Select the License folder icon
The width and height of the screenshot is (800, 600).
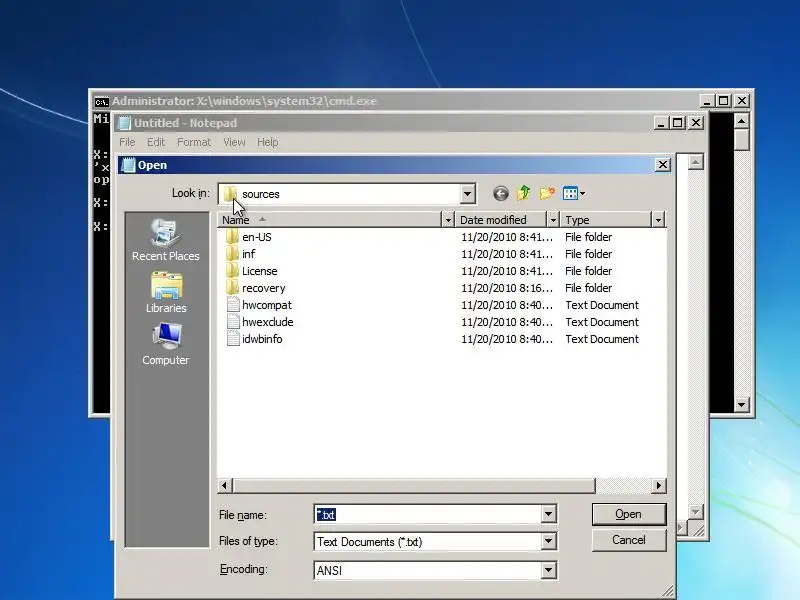(232, 271)
